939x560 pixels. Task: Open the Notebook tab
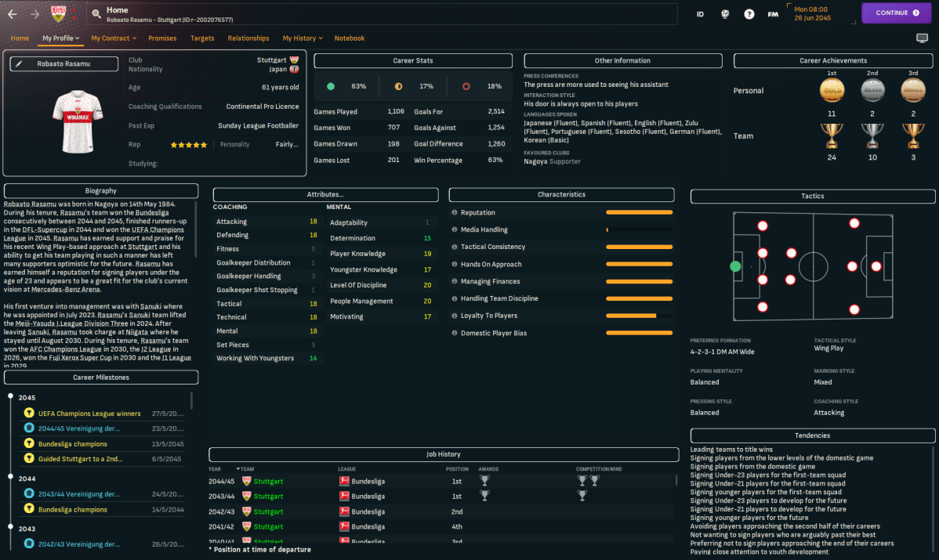tap(350, 38)
